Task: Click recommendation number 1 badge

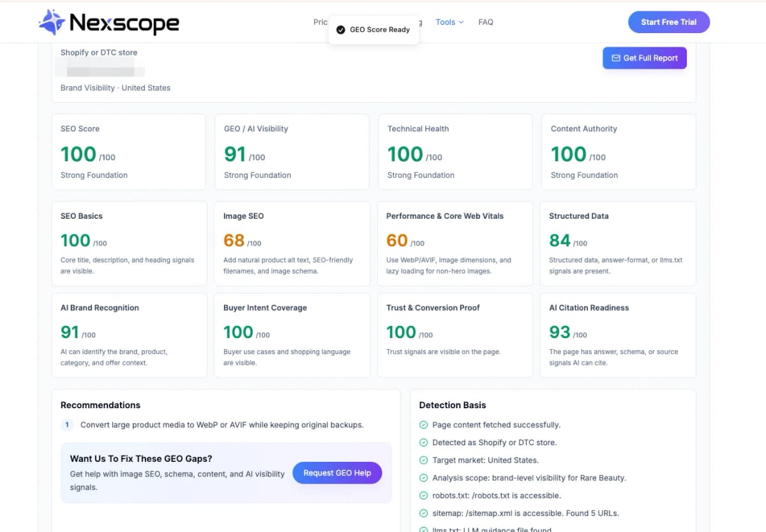Action: [68, 425]
